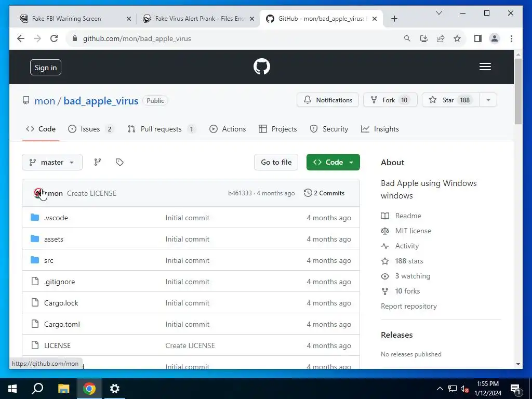Viewport: 532px width, 399px height.
Task: Open the Actions tab
Action: coord(228,129)
